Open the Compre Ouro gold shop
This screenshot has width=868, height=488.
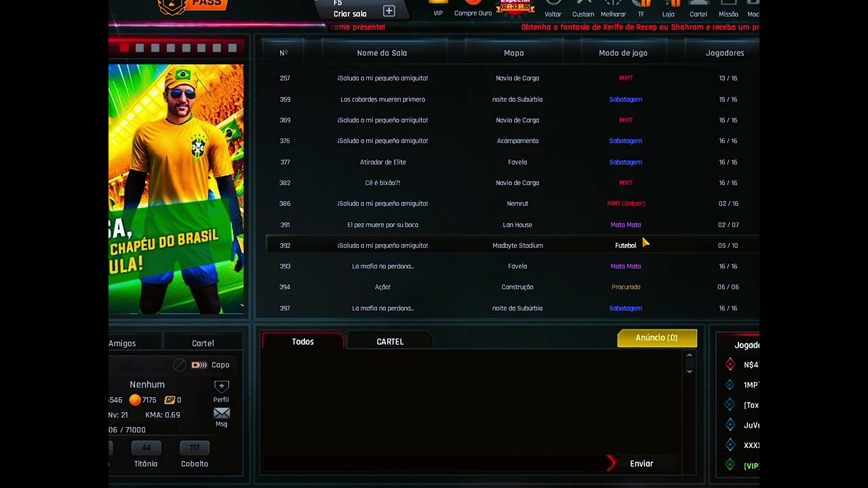(x=473, y=3)
